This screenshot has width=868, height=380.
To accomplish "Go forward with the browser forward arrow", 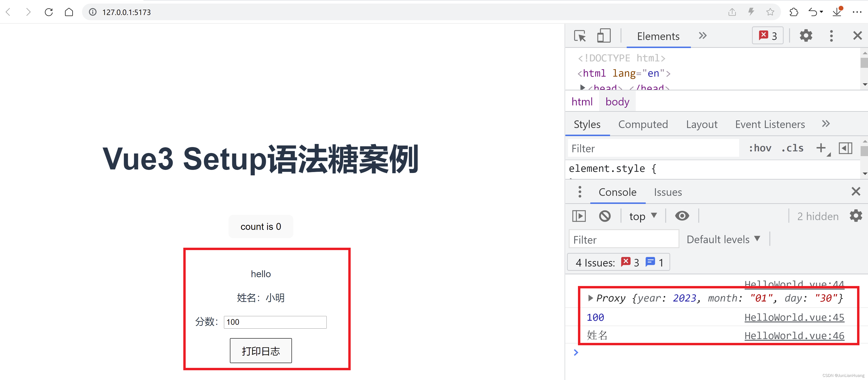I will (x=28, y=12).
